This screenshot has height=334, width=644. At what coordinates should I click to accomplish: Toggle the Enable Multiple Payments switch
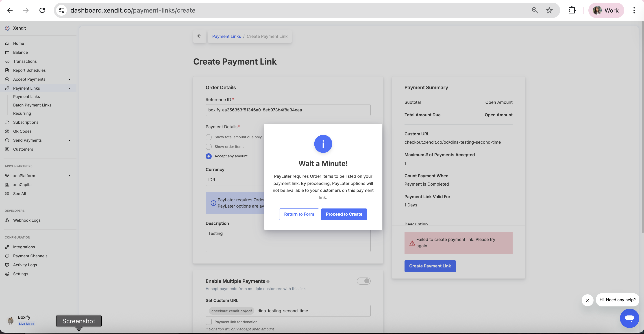[x=363, y=281]
